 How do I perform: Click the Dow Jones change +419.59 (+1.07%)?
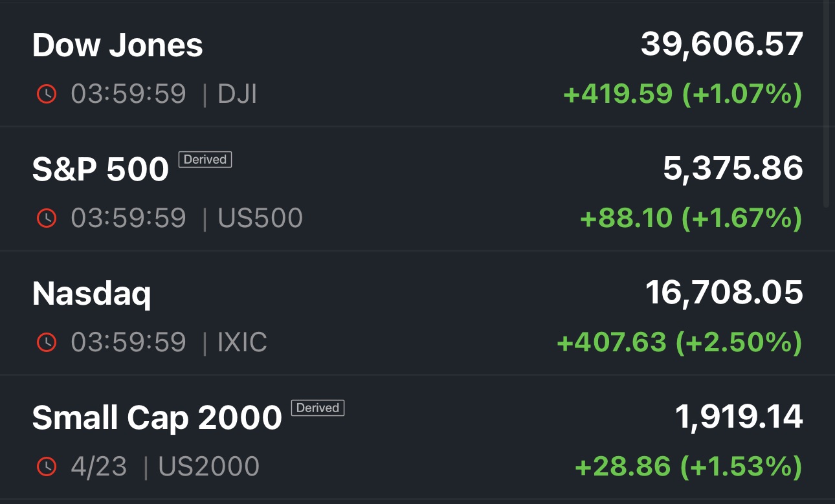(682, 94)
